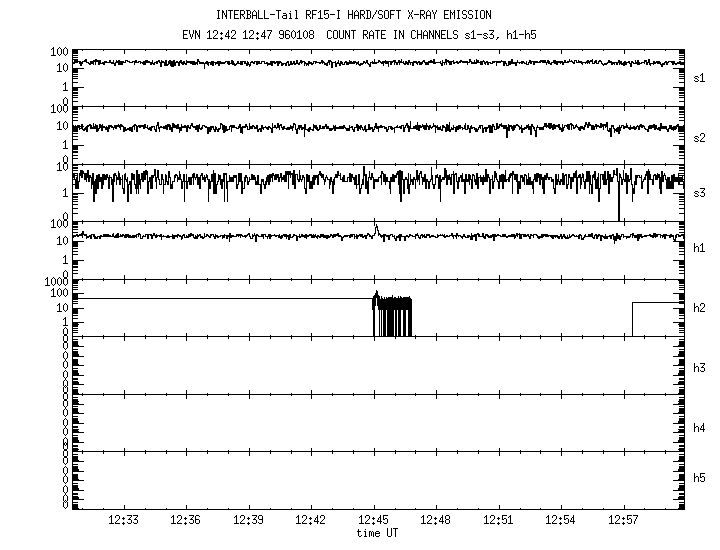Click the 12:57 time tick label

623,521
